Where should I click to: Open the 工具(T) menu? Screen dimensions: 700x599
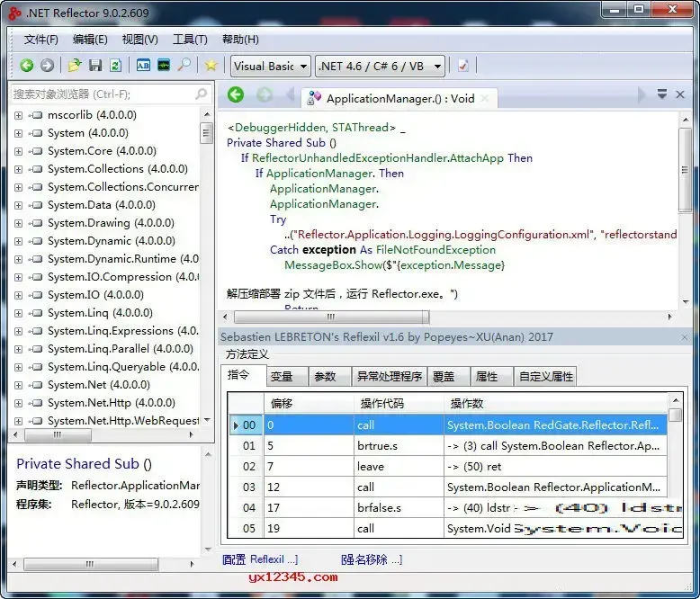pyautogui.click(x=190, y=40)
